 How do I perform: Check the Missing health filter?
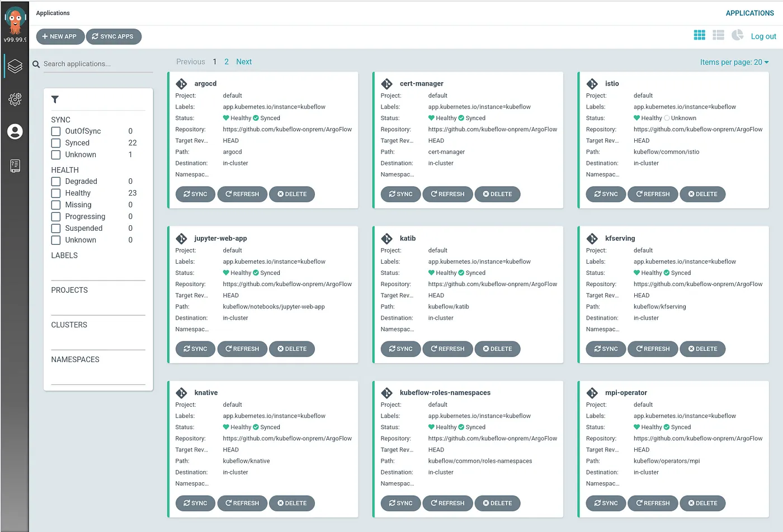pos(56,205)
